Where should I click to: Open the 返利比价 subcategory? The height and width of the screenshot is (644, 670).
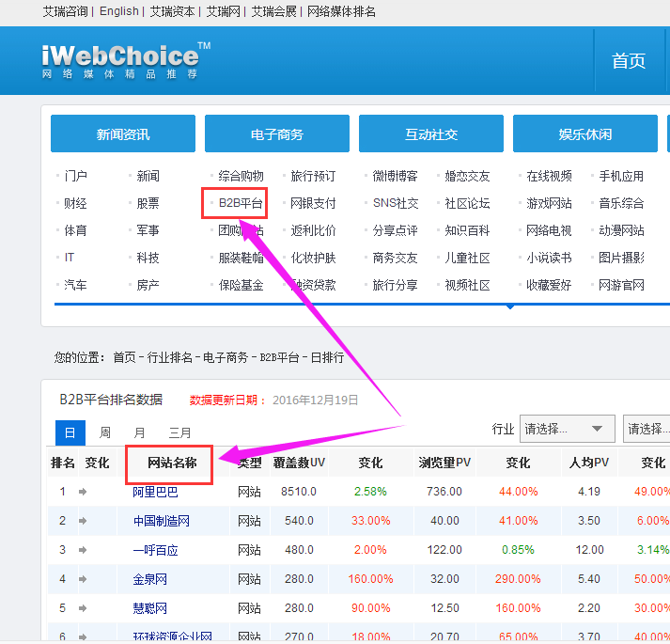coord(313,230)
